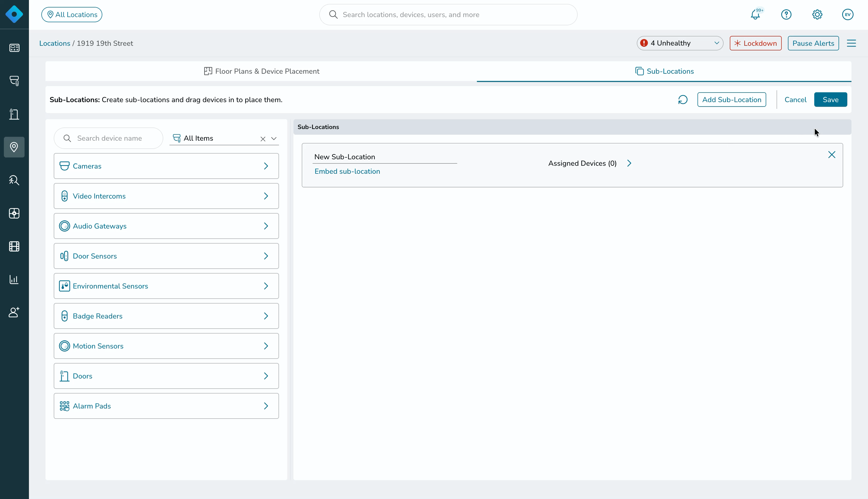Open the Locations breadcrumb link
868x499 pixels.
click(55, 43)
